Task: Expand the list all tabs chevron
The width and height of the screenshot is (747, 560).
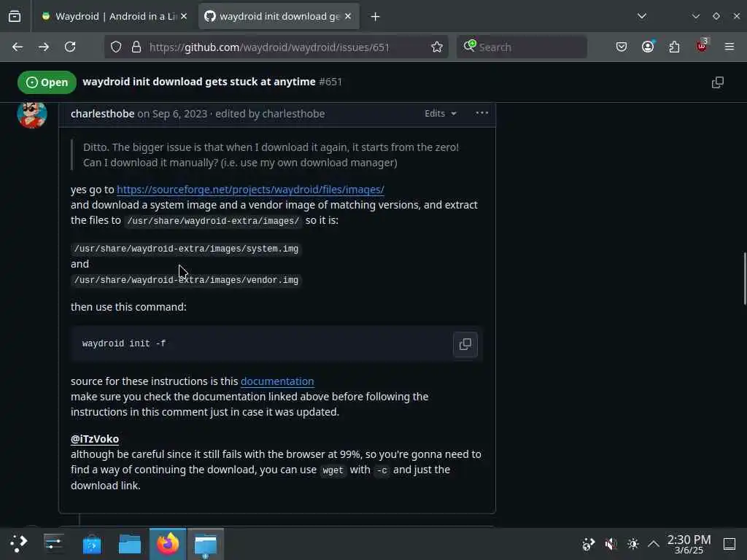Action: click(x=642, y=16)
